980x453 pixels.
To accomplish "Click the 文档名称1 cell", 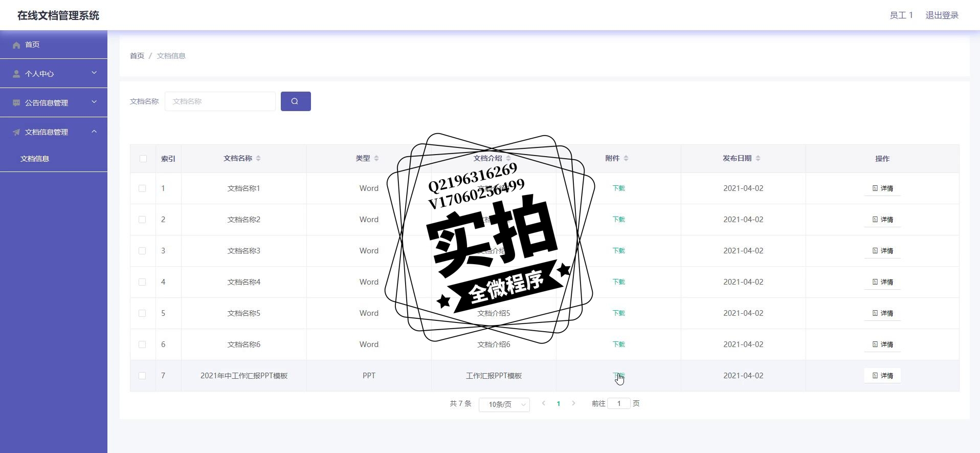I will (244, 188).
